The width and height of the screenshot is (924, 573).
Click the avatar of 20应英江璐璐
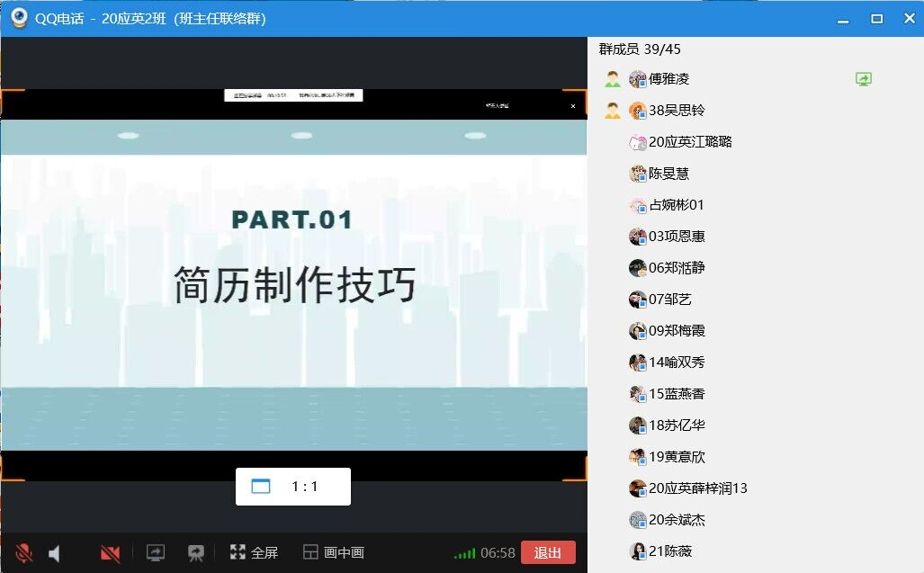638,142
